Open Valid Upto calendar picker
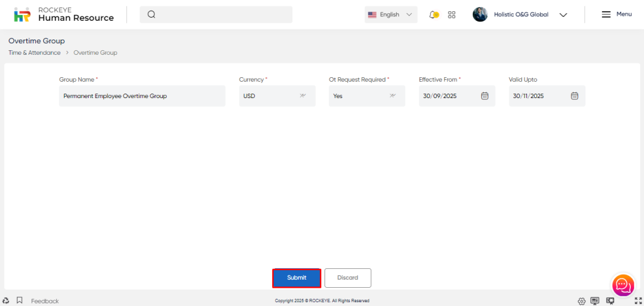Screen dimensions: 644x306 click(574, 96)
